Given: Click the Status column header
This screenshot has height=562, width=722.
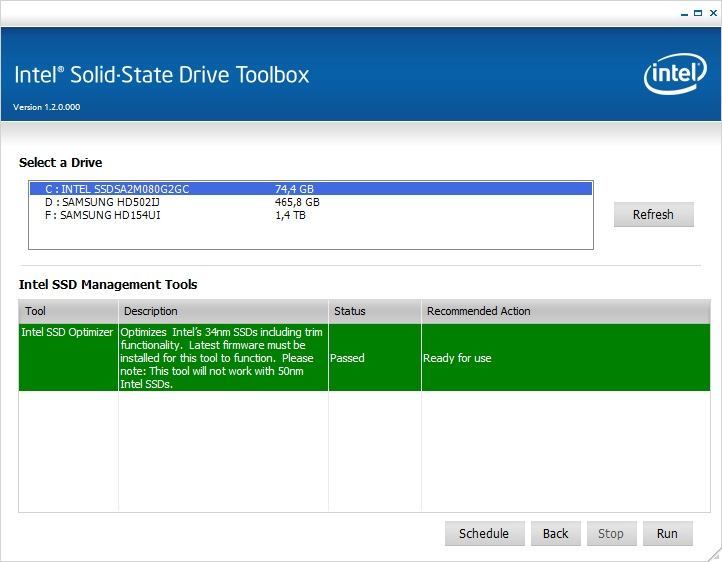Looking at the screenshot, I should tap(375, 311).
